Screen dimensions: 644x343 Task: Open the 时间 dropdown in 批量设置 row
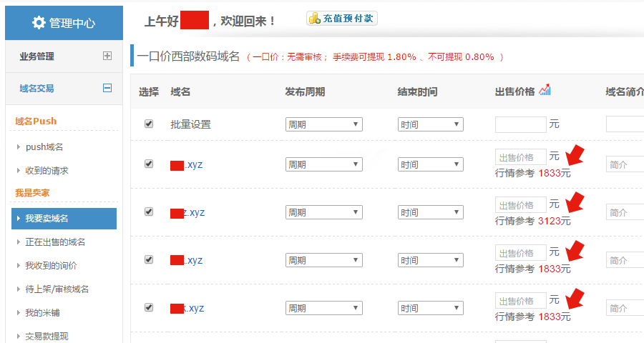click(x=430, y=124)
